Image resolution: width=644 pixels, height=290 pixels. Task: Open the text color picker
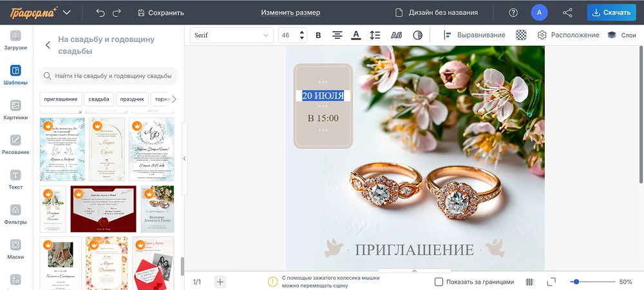355,35
